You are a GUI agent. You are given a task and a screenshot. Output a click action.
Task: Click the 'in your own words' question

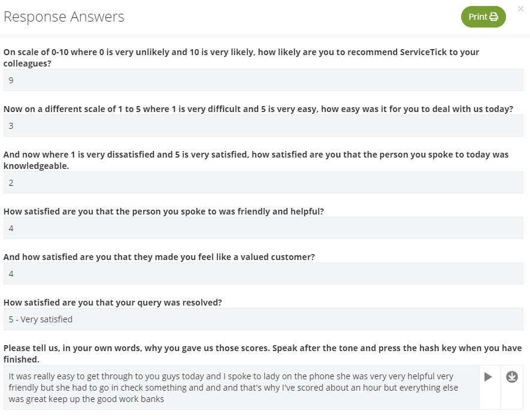point(263,353)
